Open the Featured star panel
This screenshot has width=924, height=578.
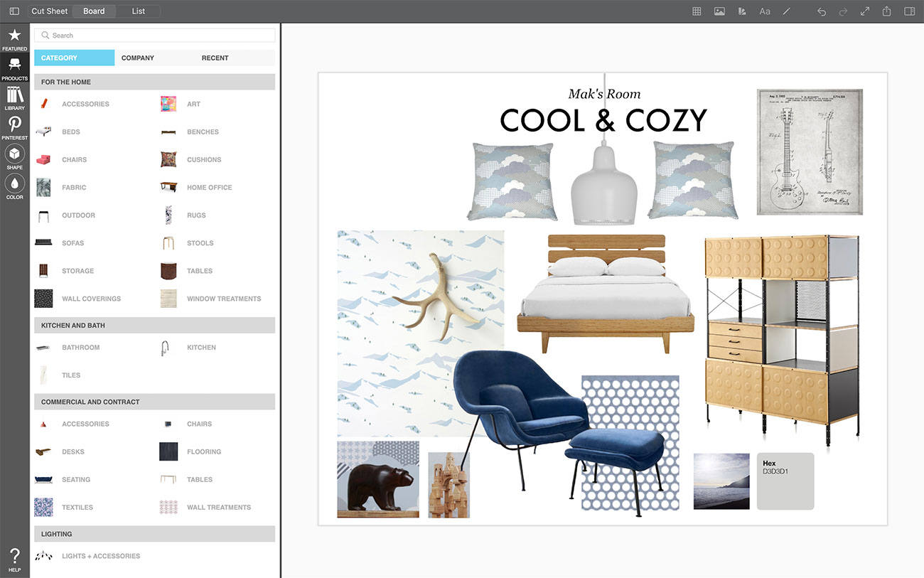[14, 39]
